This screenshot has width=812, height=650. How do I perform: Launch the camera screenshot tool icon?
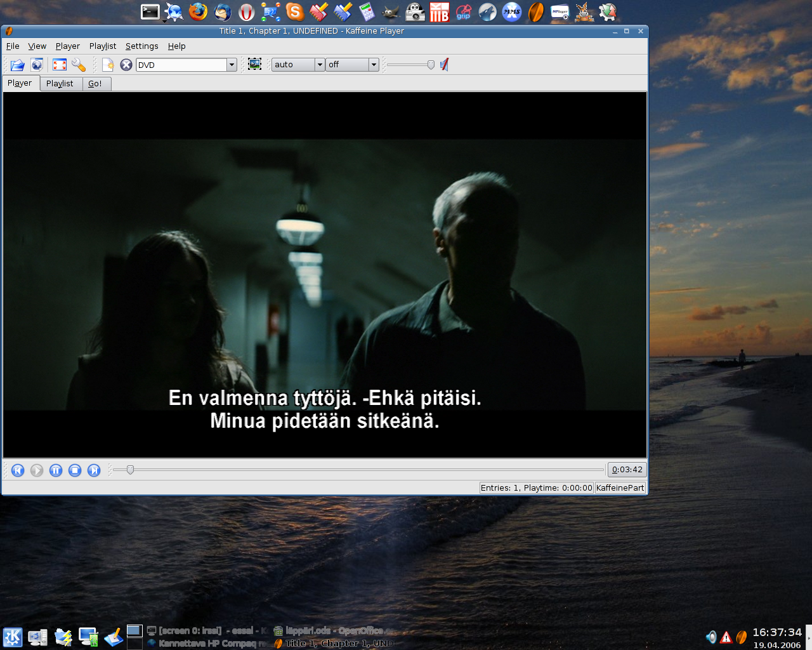[x=415, y=11]
